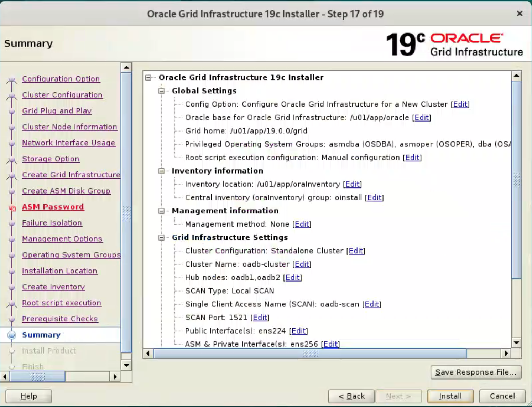Open the Configuration Option step

click(x=61, y=79)
